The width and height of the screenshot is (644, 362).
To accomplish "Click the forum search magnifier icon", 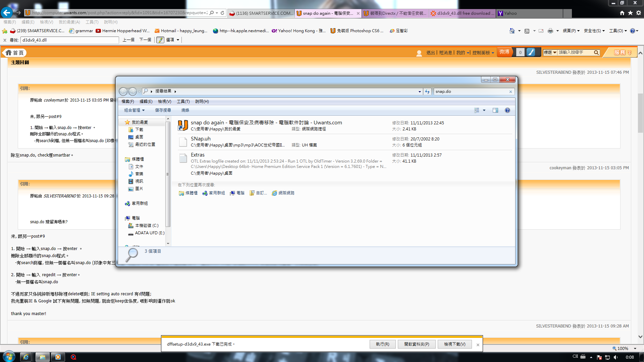I will (596, 52).
